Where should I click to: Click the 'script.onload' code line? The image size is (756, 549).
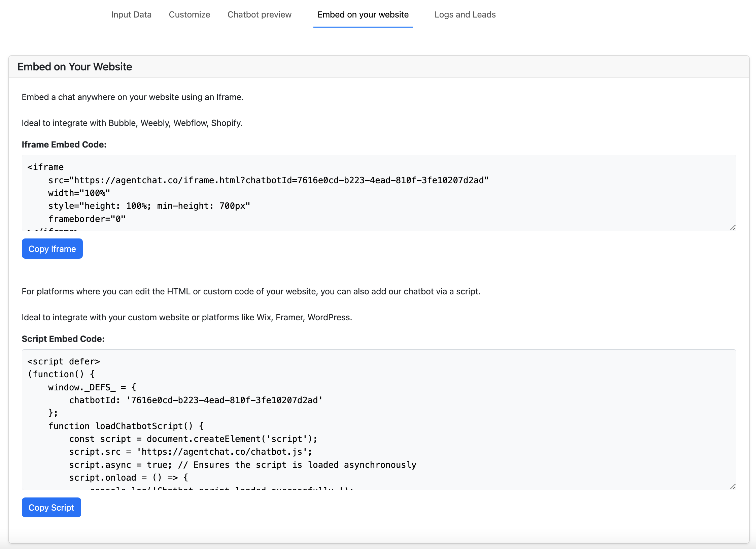point(129,478)
